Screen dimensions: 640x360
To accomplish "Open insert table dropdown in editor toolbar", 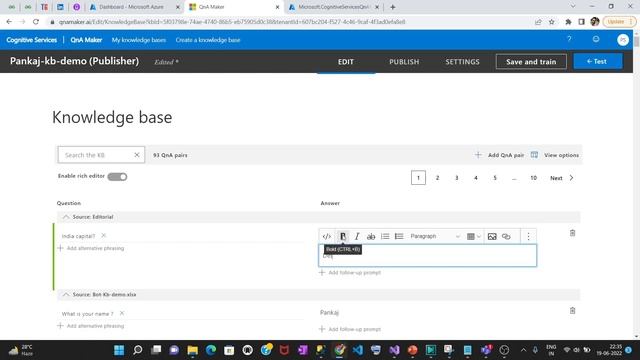I will 473,236.
